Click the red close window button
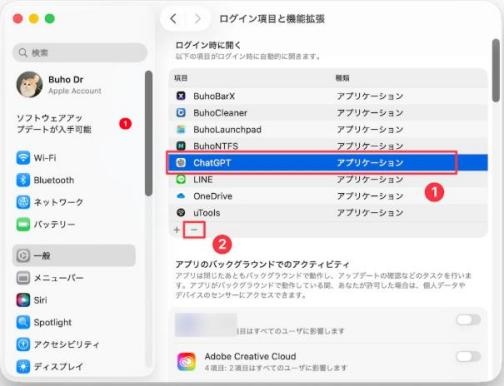Viewport: 504px width, 386px height. [x=18, y=19]
